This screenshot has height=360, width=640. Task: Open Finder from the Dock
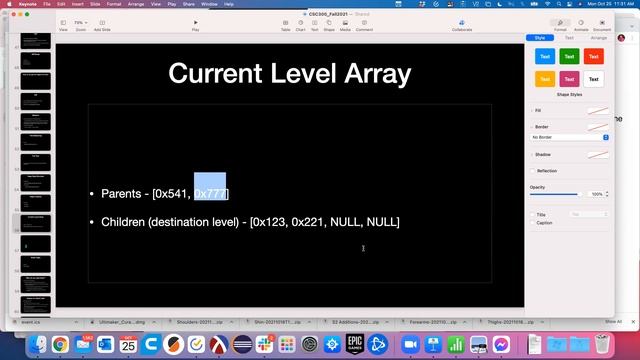coord(38,344)
